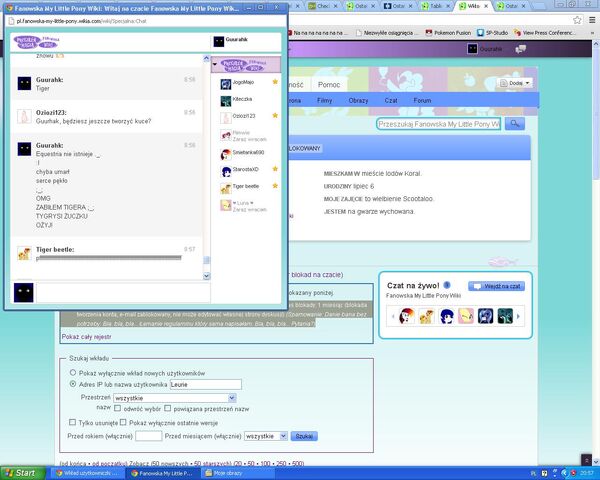
Task: Click Guurahk avatar in wiki top bar
Action: point(472,49)
